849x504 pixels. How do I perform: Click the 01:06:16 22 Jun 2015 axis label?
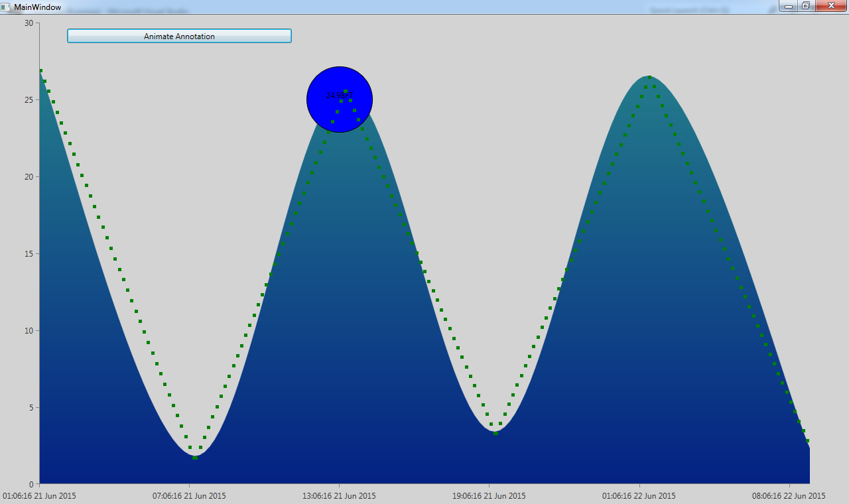[639, 495]
